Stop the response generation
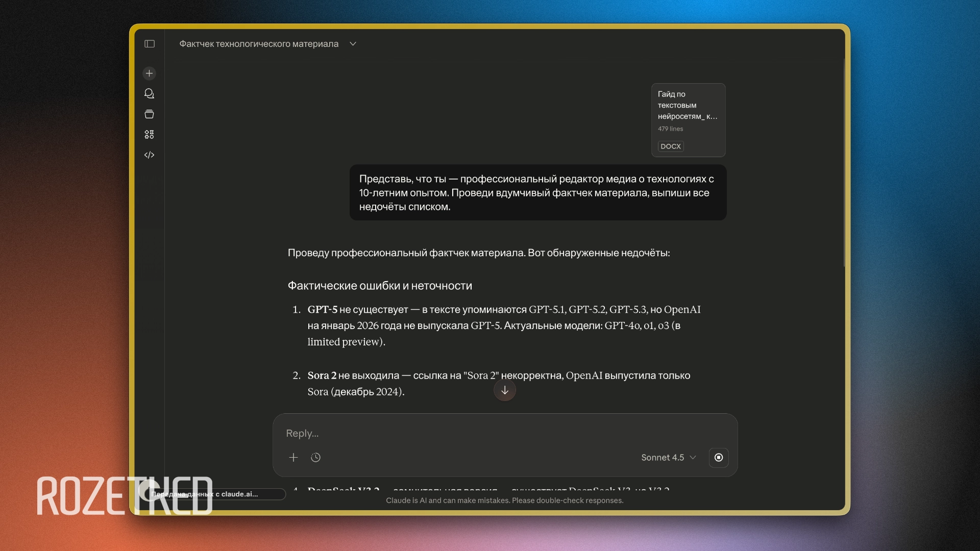 point(719,458)
